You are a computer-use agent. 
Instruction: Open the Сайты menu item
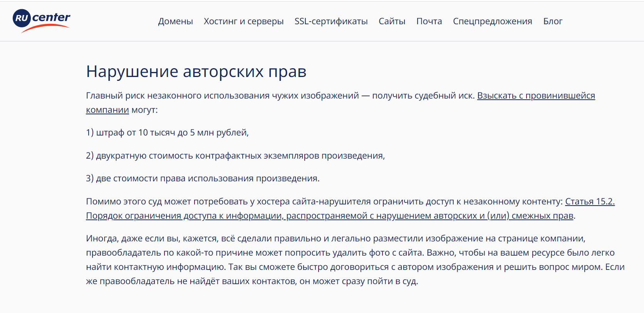click(392, 21)
